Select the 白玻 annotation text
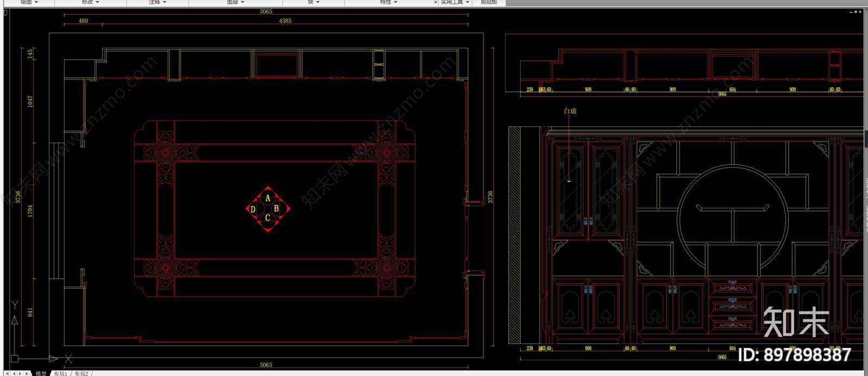Screen dimensions: 868x376 click(x=570, y=111)
